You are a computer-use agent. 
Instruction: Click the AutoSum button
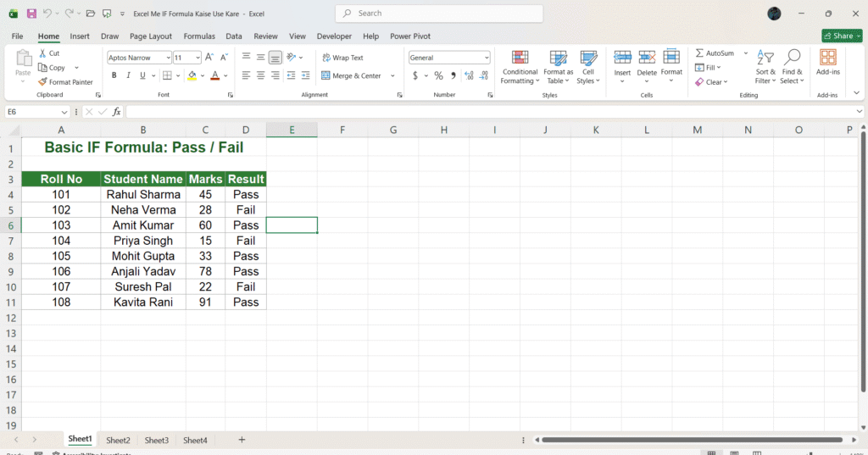715,53
